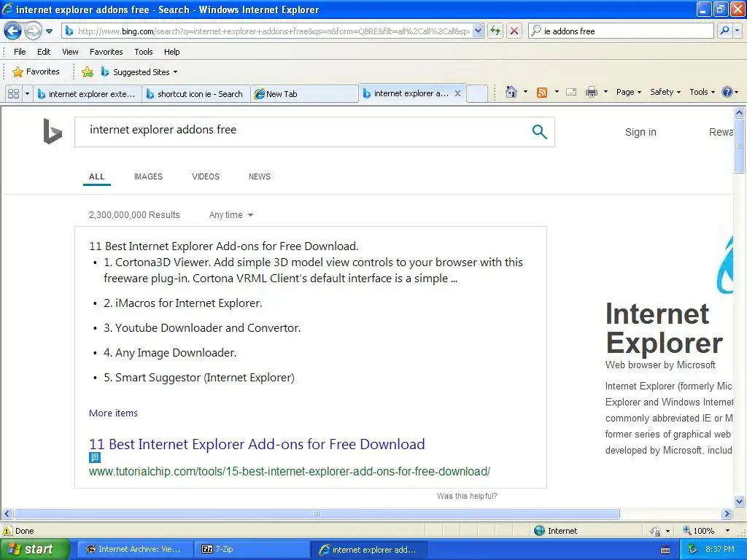The image size is (747, 560).
Task: Click the Bing search magnifier icon
Action: point(539,132)
